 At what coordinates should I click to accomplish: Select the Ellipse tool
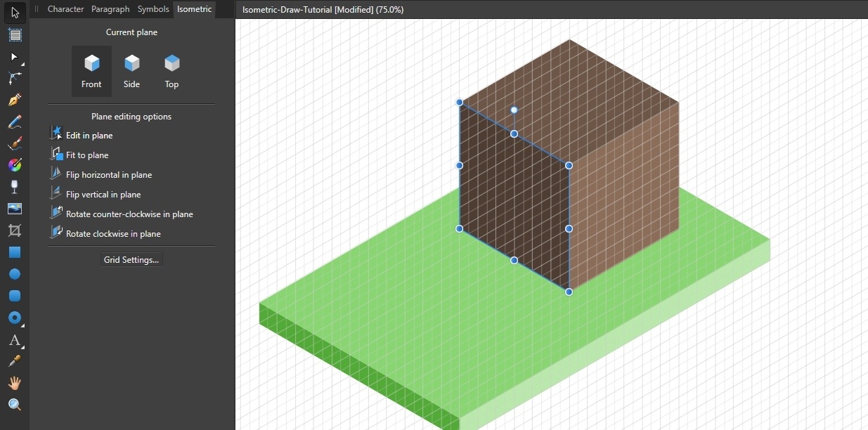[x=14, y=273]
